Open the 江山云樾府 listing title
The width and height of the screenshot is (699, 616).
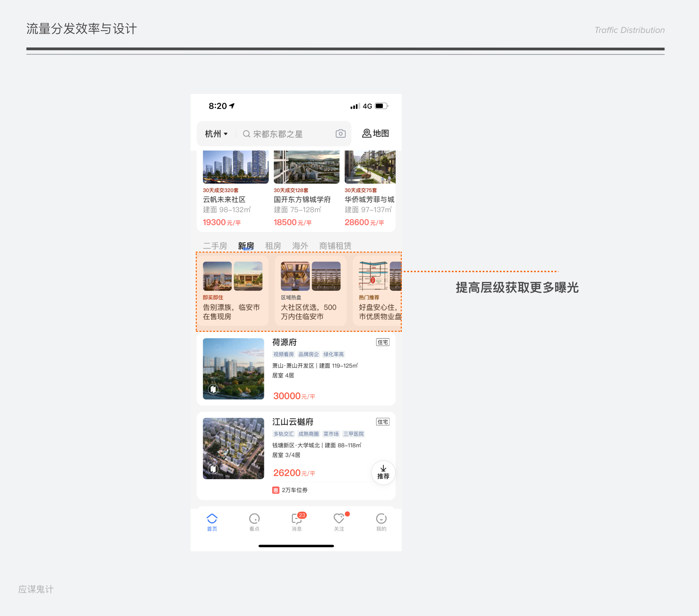pos(293,422)
